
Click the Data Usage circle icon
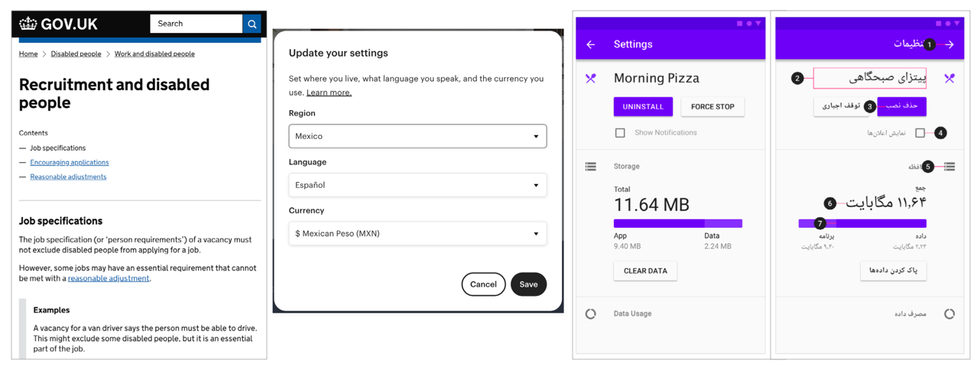(591, 313)
